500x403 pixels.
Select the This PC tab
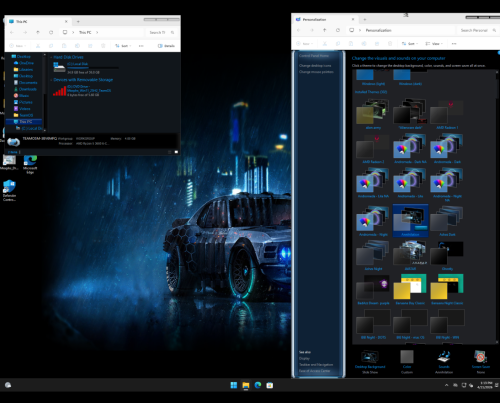38,21
